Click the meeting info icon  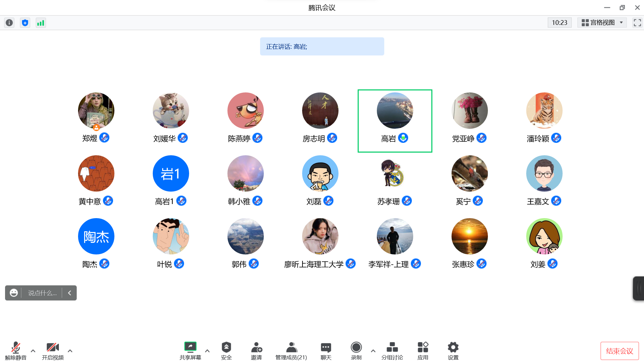(x=9, y=23)
